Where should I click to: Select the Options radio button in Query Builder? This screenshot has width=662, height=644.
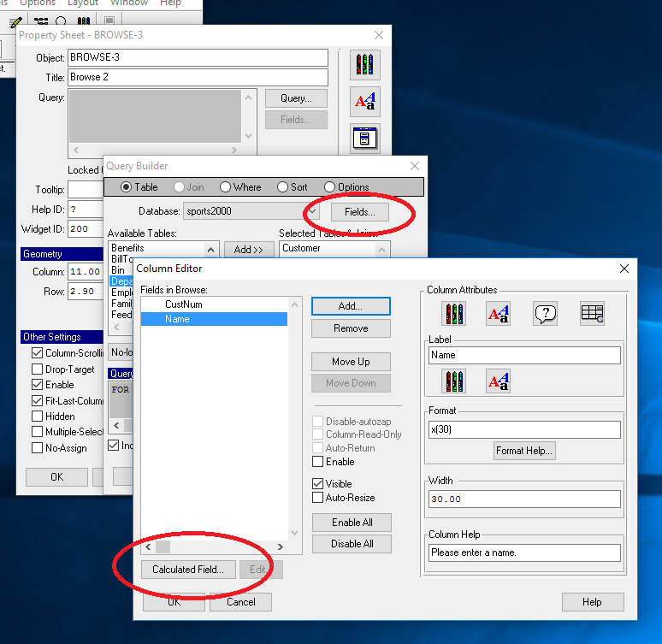[x=329, y=187]
